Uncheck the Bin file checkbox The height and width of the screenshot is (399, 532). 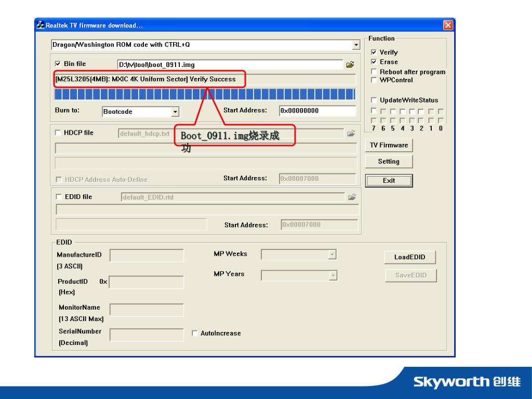tap(58, 63)
